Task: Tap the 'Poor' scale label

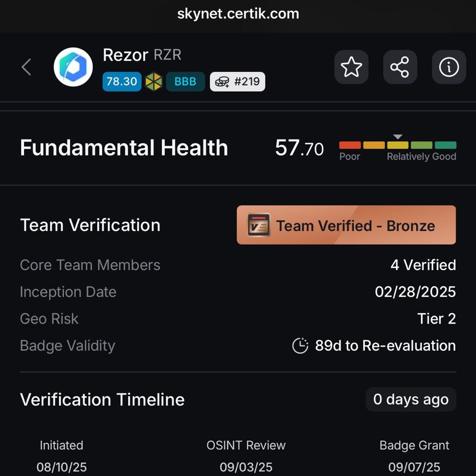Action: click(350, 156)
